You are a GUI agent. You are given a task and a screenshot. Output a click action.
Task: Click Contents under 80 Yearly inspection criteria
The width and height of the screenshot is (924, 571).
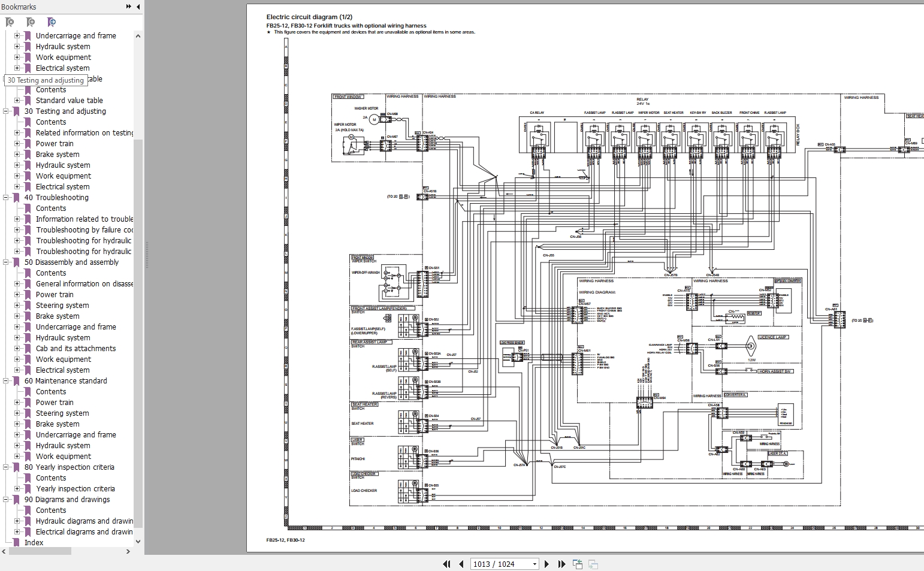[x=51, y=478]
